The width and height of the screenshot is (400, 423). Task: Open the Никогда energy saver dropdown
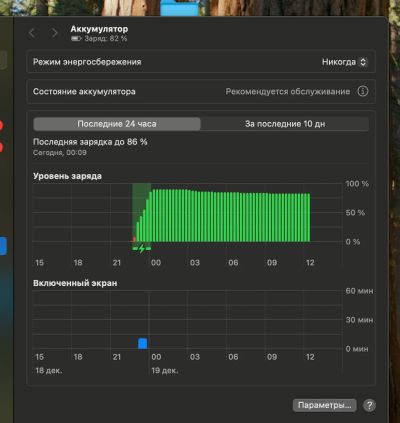pos(344,62)
